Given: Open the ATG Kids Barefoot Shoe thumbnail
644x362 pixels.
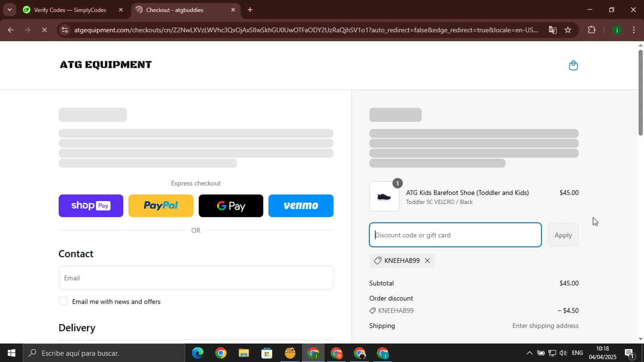Looking at the screenshot, I should point(384,197).
